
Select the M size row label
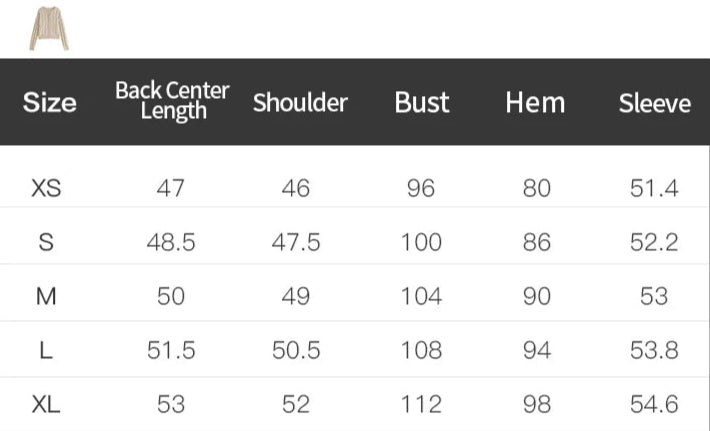point(46,296)
